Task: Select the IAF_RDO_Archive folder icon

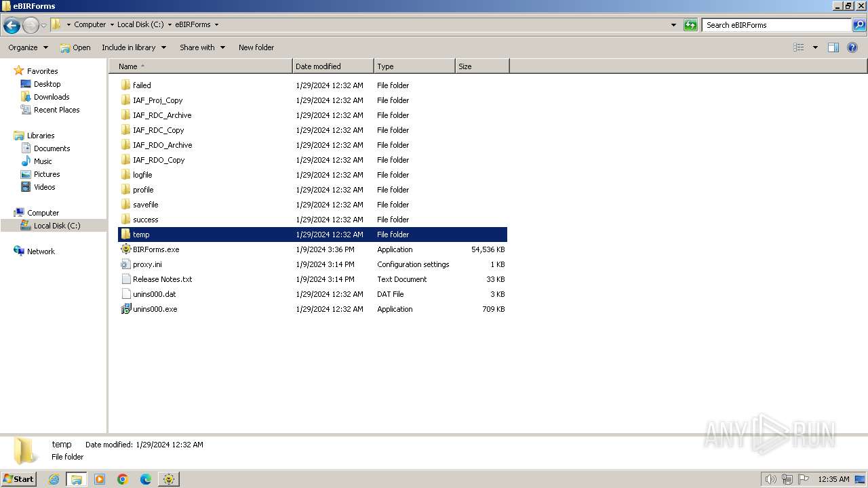Action: pos(125,145)
